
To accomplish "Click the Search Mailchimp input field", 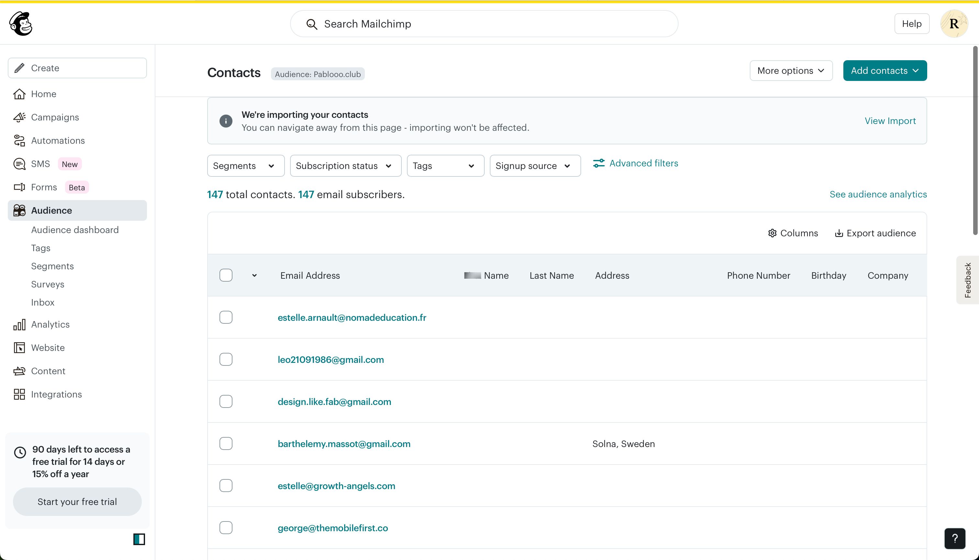I will click(484, 24).
